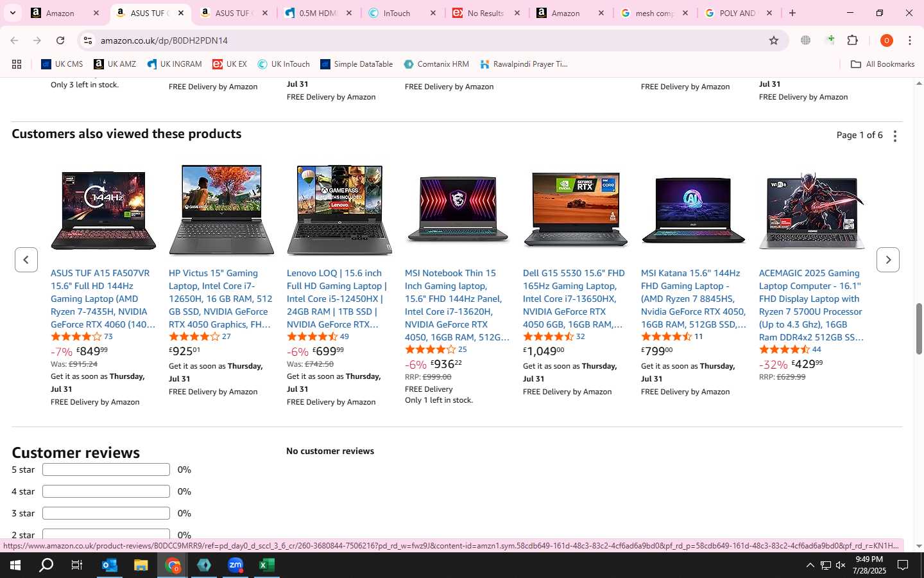Open the Rawalpindi Prayer Times bookmark
Screen dimensions: 924x578
(523, 64)
